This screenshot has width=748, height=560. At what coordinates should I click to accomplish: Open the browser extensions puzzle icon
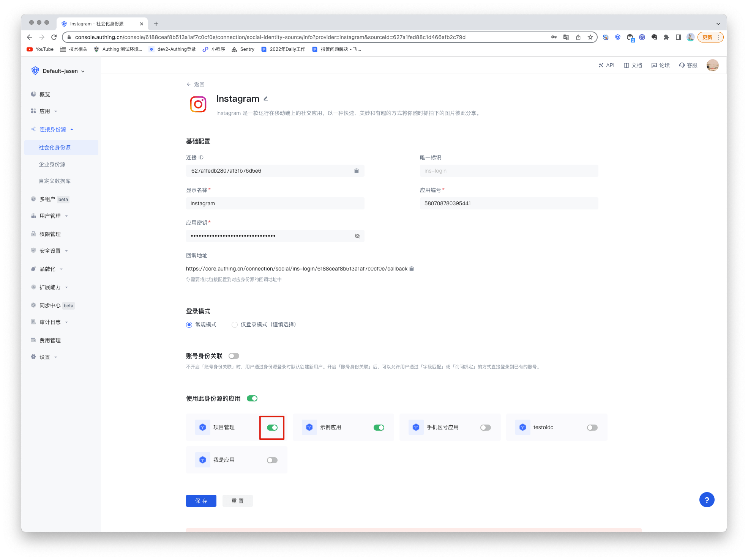666,37
